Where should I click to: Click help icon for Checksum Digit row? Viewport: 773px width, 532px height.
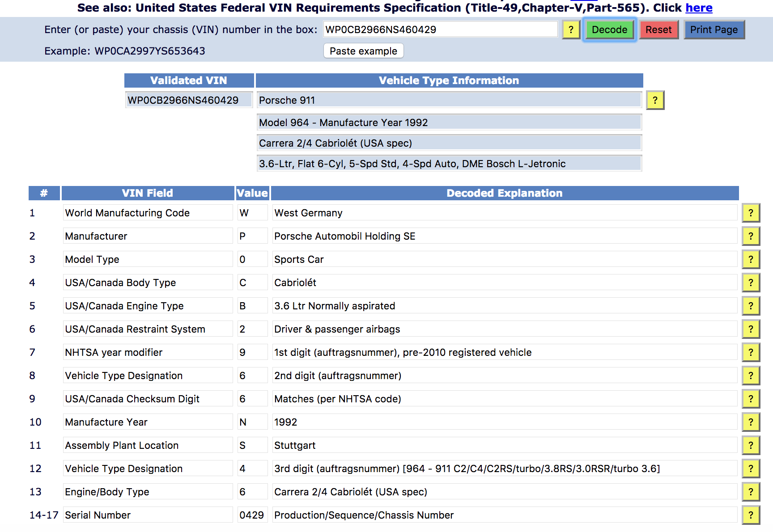pyautogui.click(x=751, y=399)
